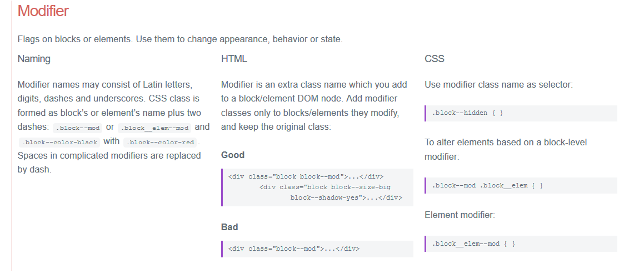This screenshot has width=644, height=274.
Task: Click the 'Flags on blocks or elements' sentence
Action: [180, 39]
